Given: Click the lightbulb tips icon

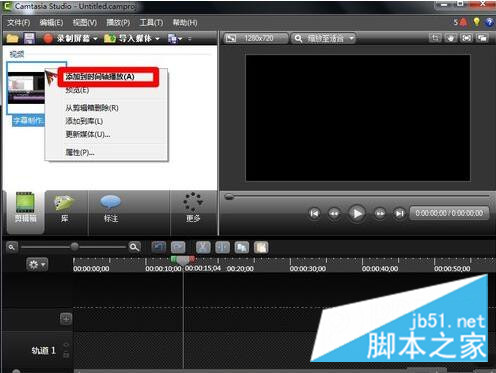Looking at the screenshot, I should pos(477,22).
